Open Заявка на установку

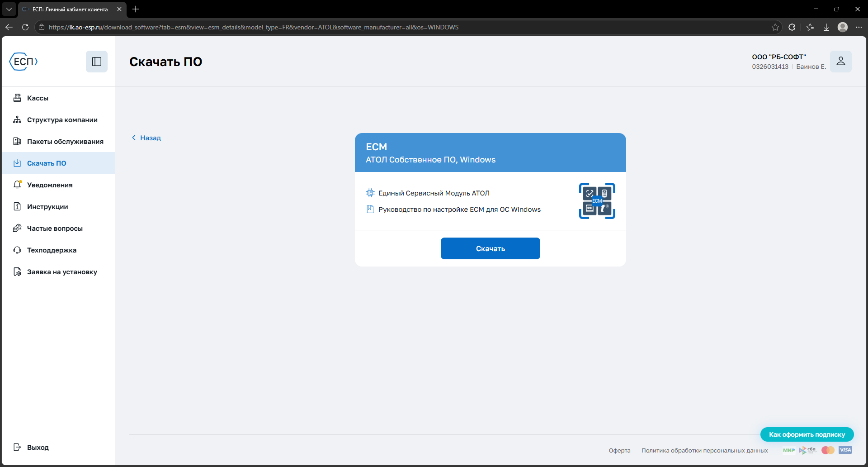pos(58,272)
